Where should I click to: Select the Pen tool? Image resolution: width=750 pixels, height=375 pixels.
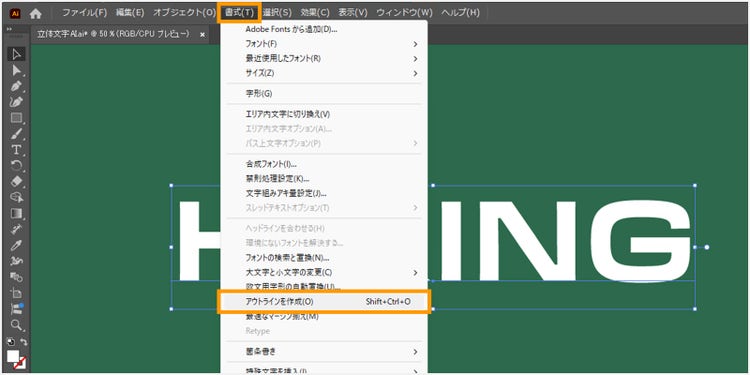(x=17, y=87)
